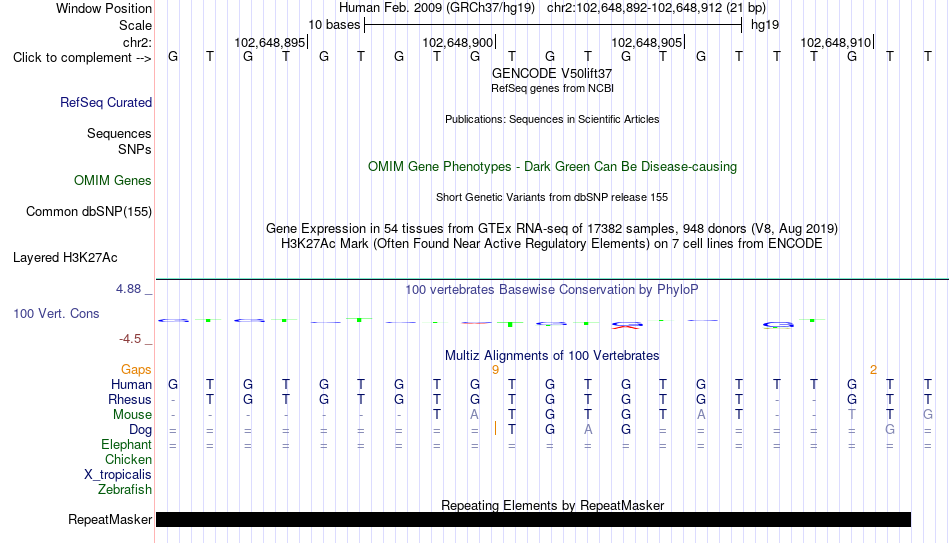
Task: Click 'Publications: Sequences in Scientific Articles' title
Action: [552, 119]
